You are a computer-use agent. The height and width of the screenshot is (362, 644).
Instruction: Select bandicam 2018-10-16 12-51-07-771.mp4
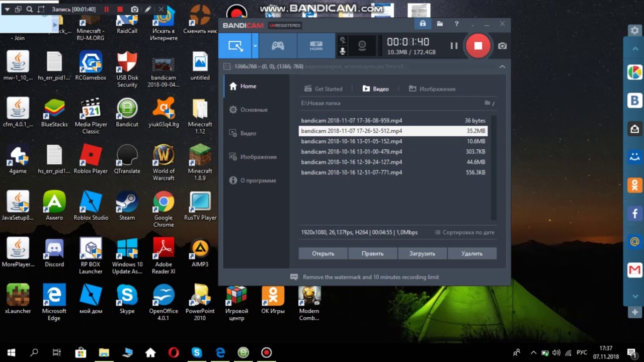point(393,172)
